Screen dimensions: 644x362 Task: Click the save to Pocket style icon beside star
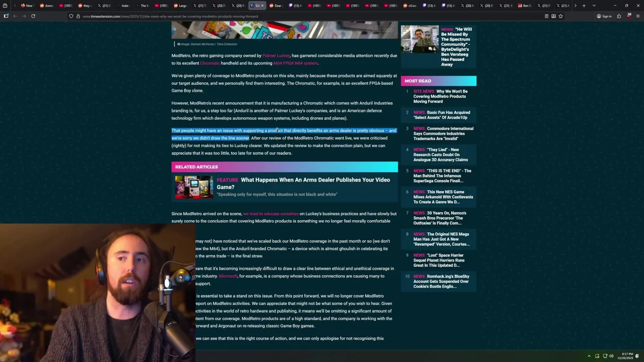[x=553, y=16]
